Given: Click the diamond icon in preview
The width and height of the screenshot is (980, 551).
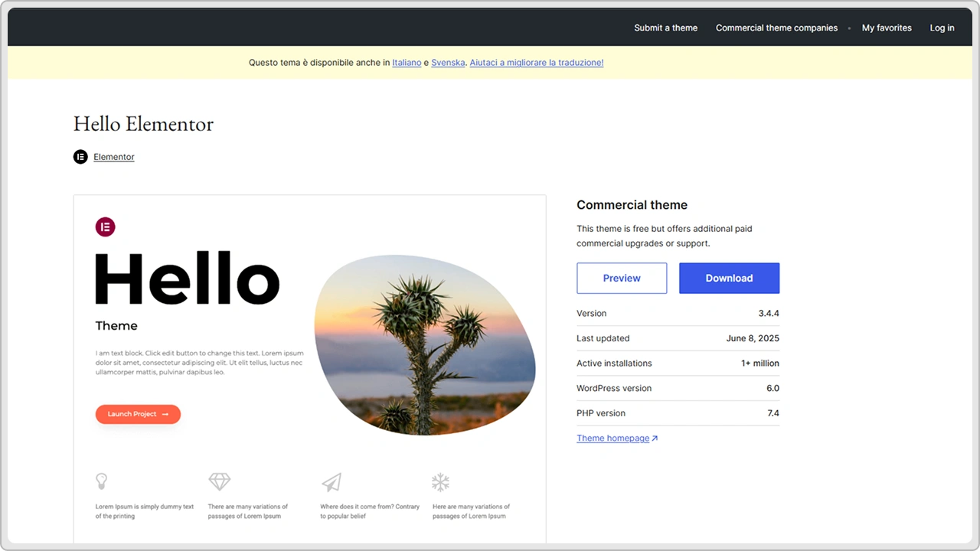Looking at the screenshot, I should 220,481.
